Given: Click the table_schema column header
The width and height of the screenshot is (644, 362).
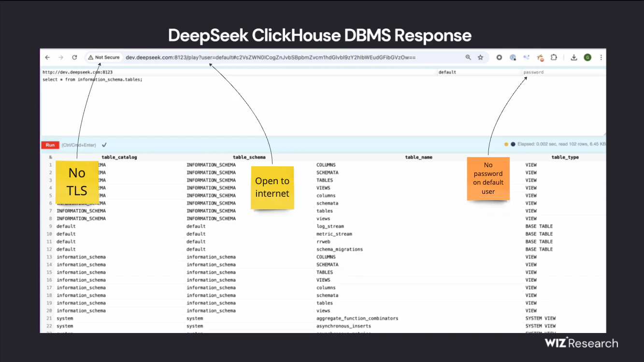Looking at the screenshot, I should 249,157.
